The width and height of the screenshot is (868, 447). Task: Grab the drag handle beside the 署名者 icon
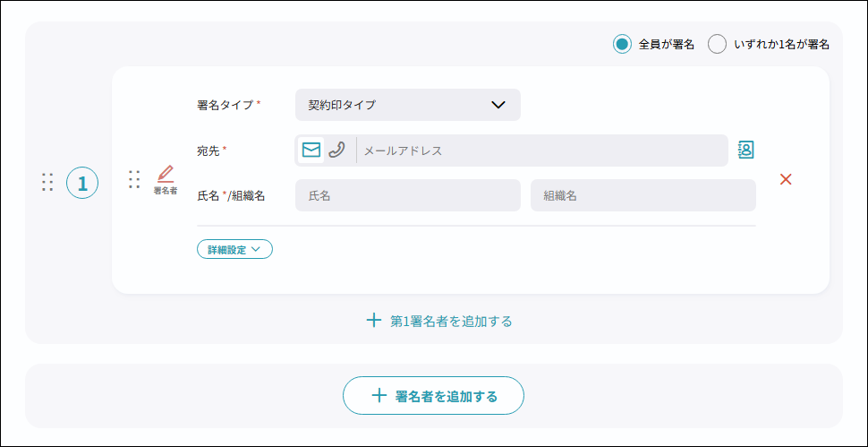134,179
